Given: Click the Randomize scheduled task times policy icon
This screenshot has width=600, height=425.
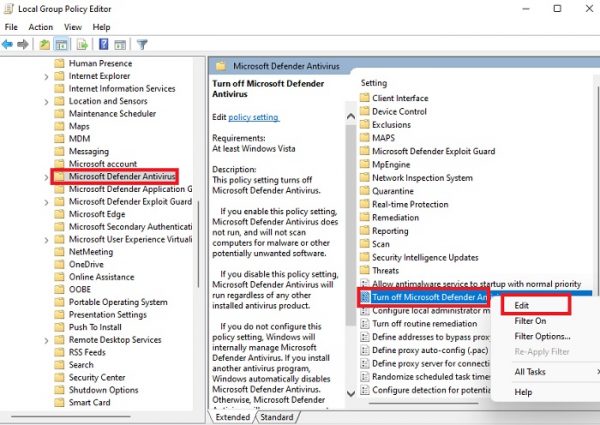Looking at the screenshot, I should click(x=365, y=377).
